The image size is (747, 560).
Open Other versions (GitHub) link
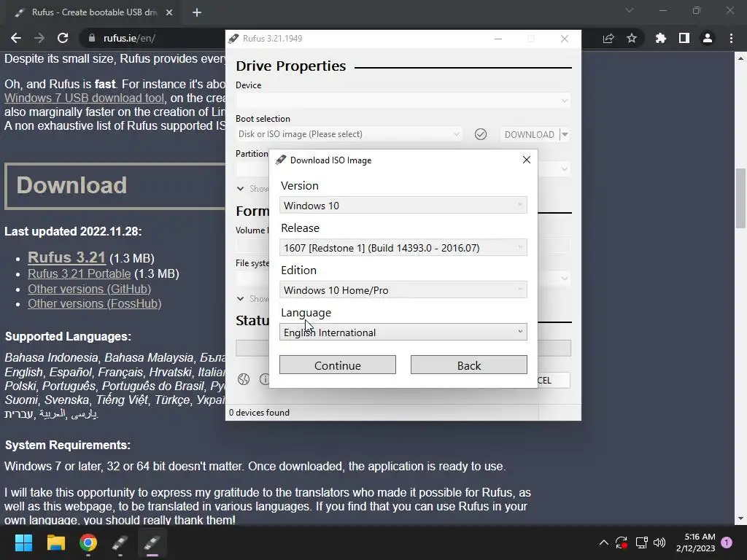pyautogui.click(x=89, y=289)
